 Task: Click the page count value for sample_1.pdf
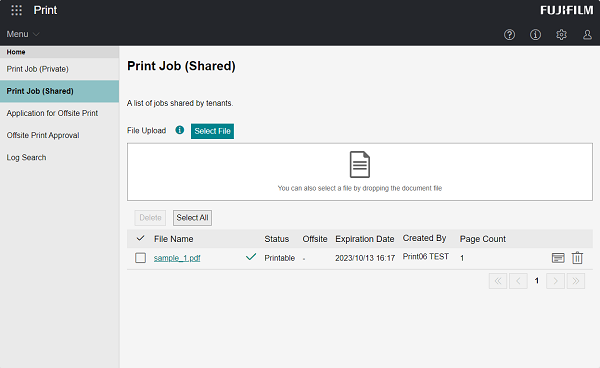point(462,258)
